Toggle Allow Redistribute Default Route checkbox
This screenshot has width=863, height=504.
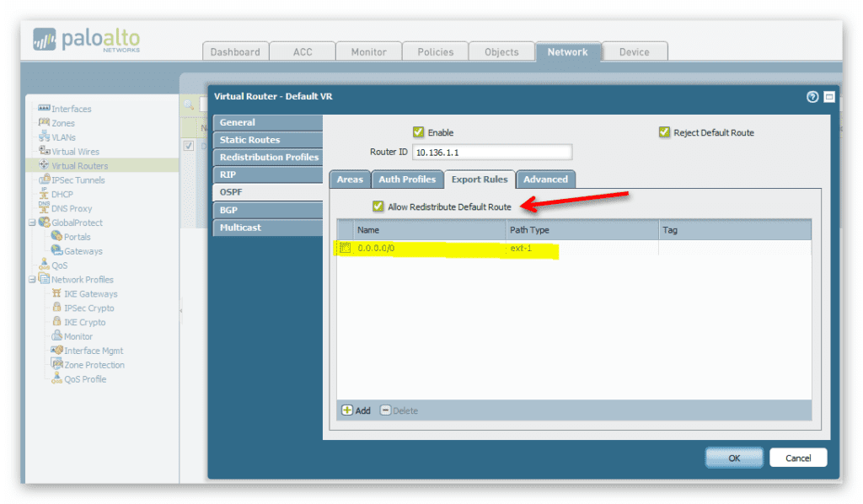[x=378, y=206]
